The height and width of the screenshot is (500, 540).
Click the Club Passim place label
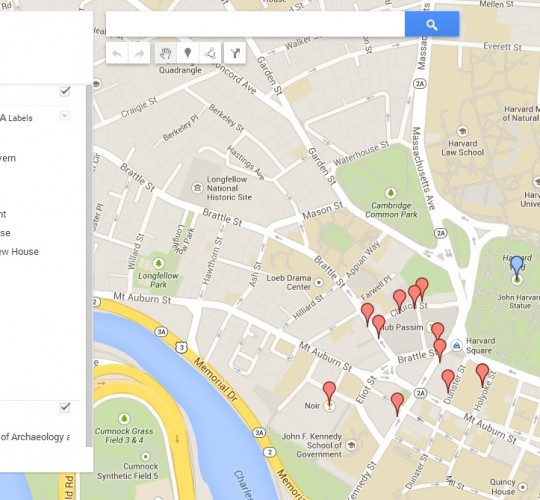point(402,327)
